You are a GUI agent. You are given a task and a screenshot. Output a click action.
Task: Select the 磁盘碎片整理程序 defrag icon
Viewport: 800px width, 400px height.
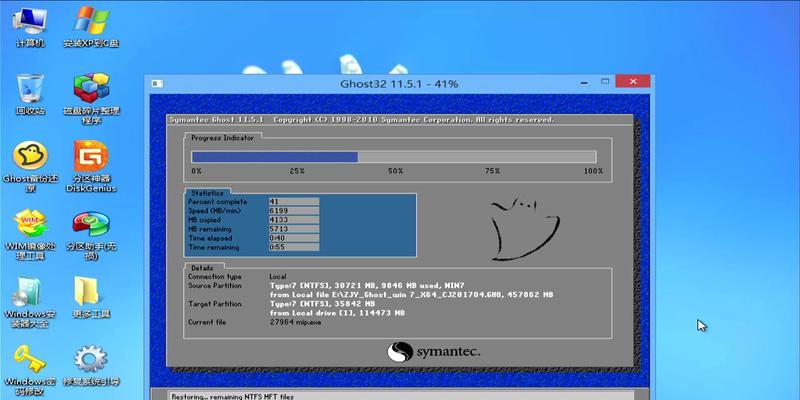click(91, 99)
